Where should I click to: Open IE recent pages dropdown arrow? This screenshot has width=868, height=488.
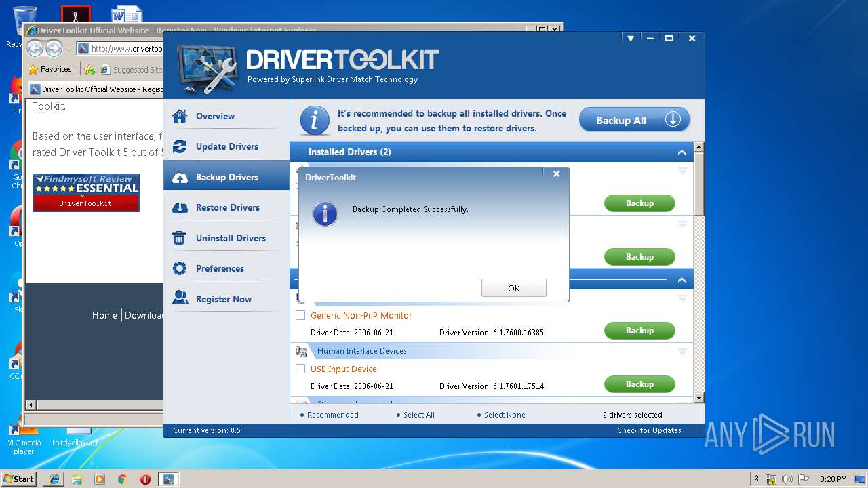tap(68, 49)
